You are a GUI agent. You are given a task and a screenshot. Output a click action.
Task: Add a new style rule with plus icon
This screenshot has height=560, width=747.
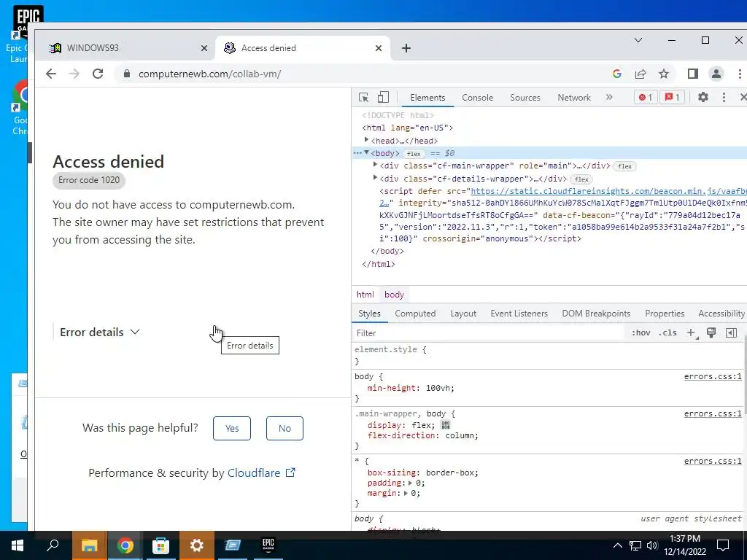tap(692, 332)
